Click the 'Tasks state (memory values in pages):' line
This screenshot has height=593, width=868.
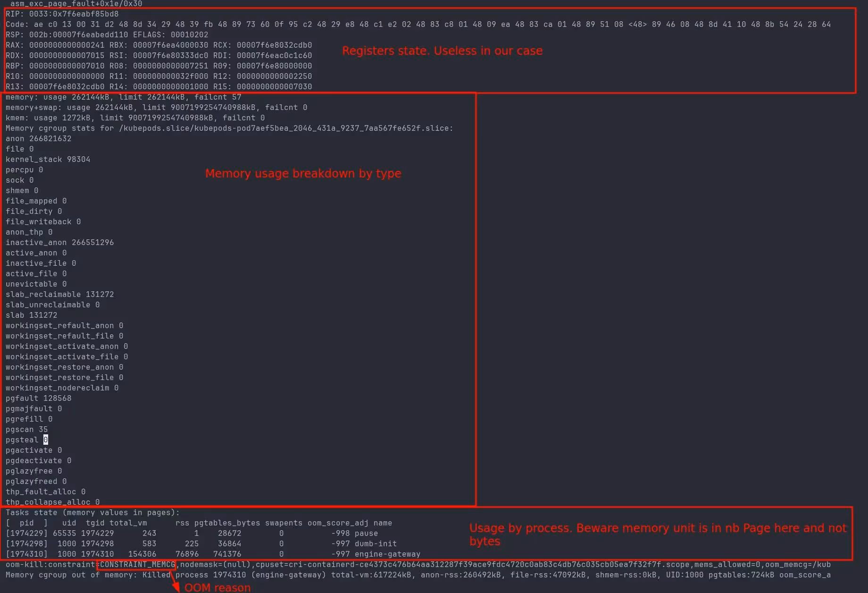point(93,513)
